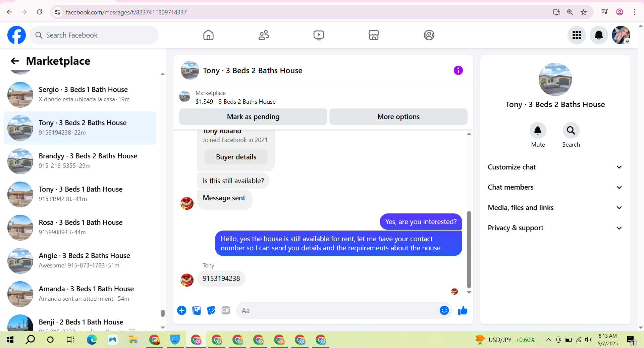Attach a photo with the image icon

point(197,310)
